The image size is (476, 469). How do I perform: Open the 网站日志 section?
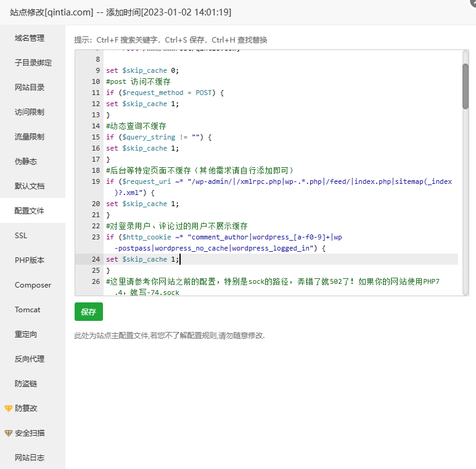(30, 458)
